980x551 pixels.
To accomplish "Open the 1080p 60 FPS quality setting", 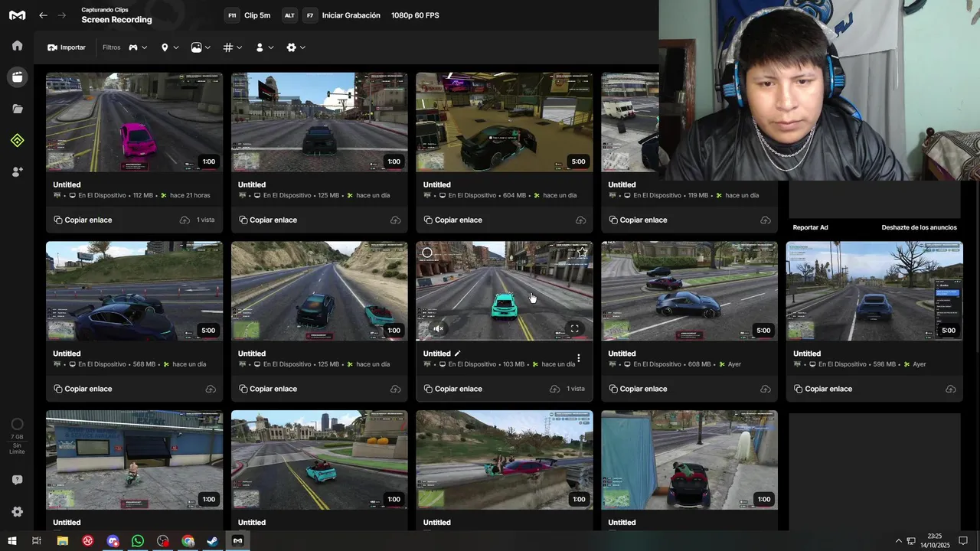I will (x=415, y=15).
